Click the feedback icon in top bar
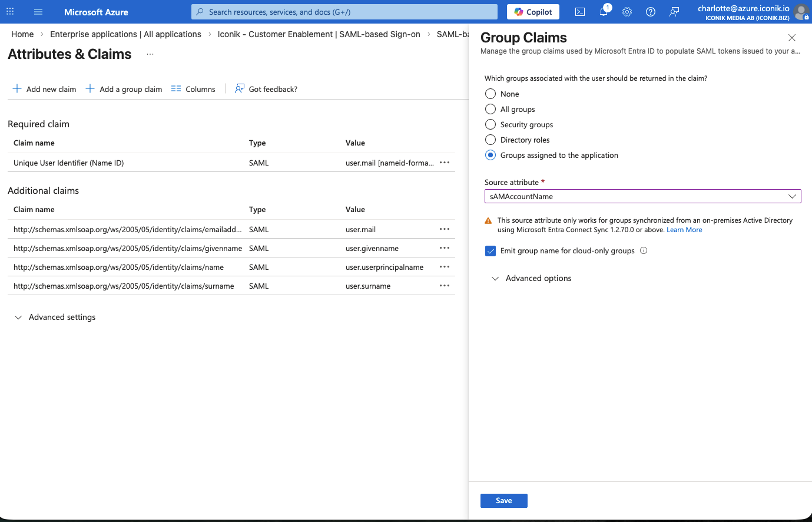Viewport: 812px width, 522px height. [x=674, y=12]
